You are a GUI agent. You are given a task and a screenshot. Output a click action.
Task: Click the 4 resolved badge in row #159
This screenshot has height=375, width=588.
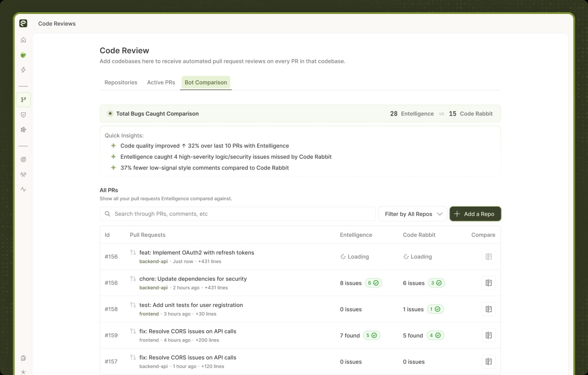[435, 335]
